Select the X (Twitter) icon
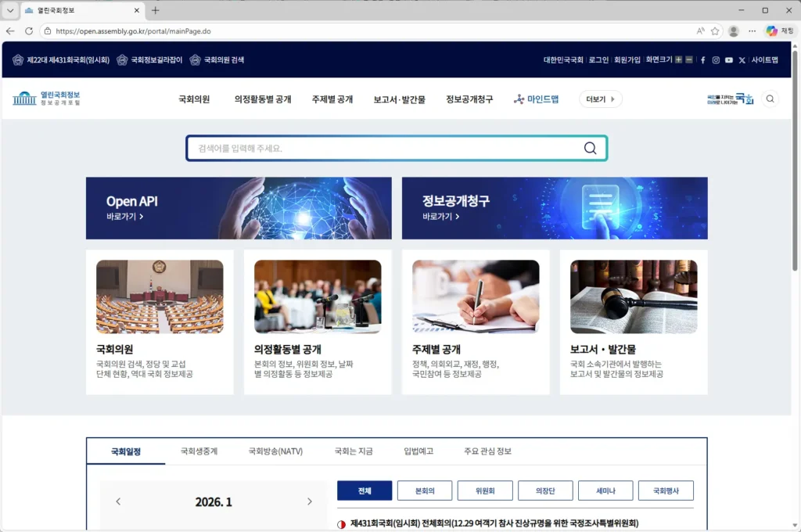This screenshot has height=532, width=801. pyautogui.click(x=742, y=60)
